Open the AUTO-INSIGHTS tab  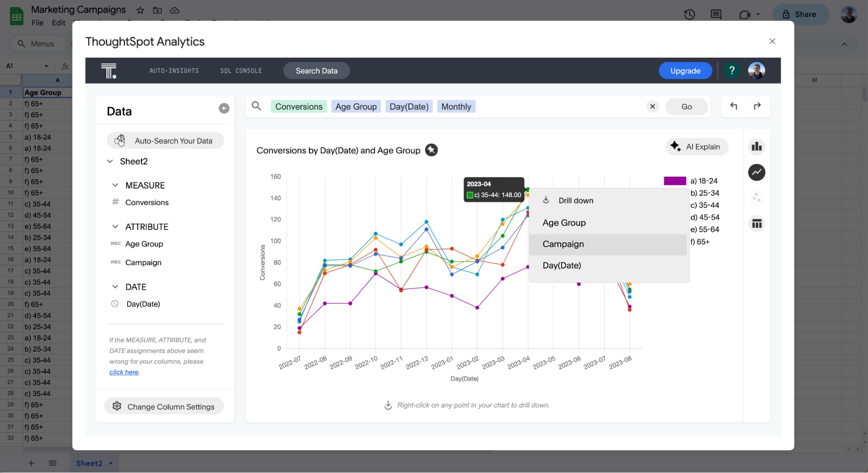[x=174, y=71]
